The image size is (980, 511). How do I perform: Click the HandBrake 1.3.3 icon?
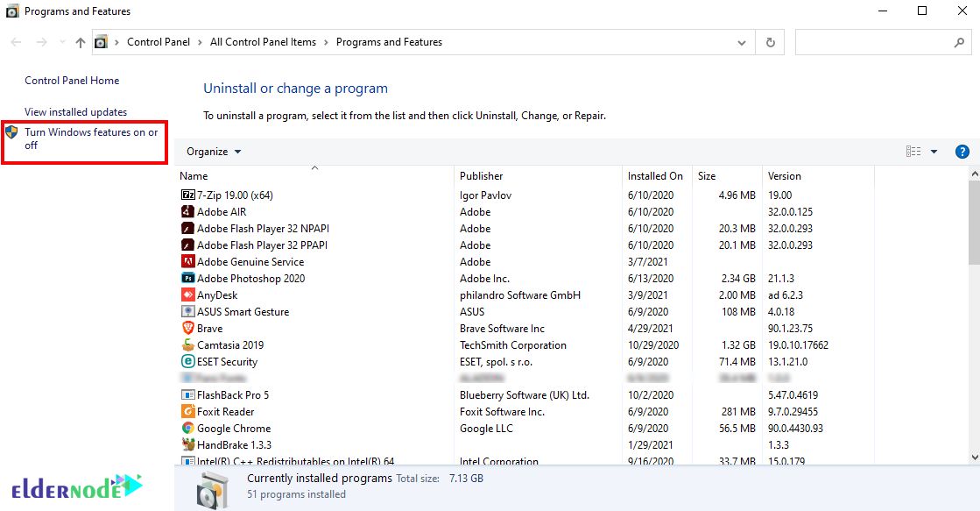pos(187,444)
